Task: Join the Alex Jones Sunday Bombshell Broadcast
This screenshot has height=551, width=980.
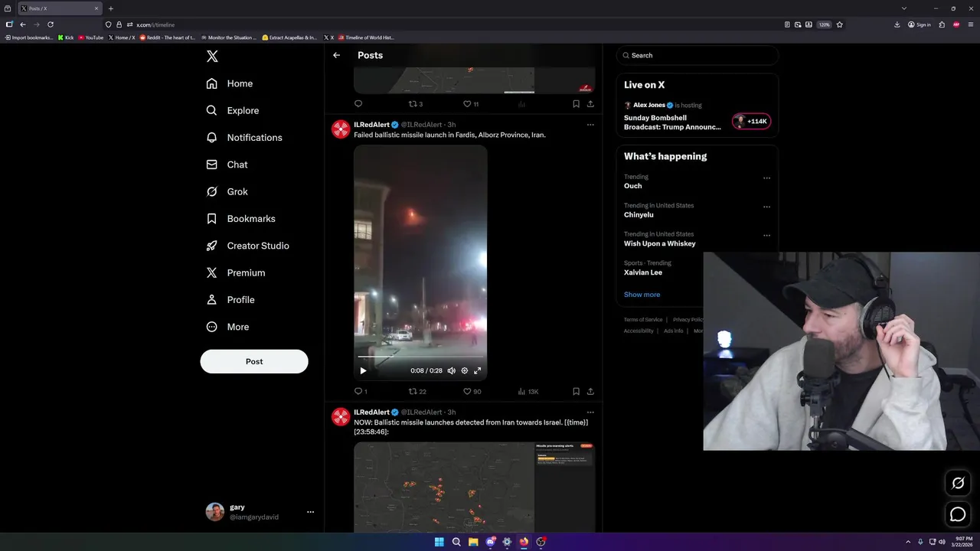Action: [x=672, y=122]
